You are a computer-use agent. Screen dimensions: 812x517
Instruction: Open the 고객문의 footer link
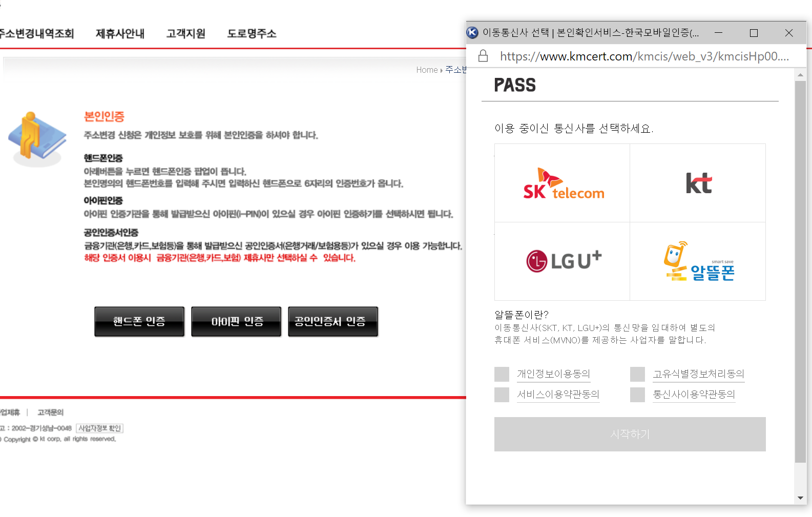(50, 412)
